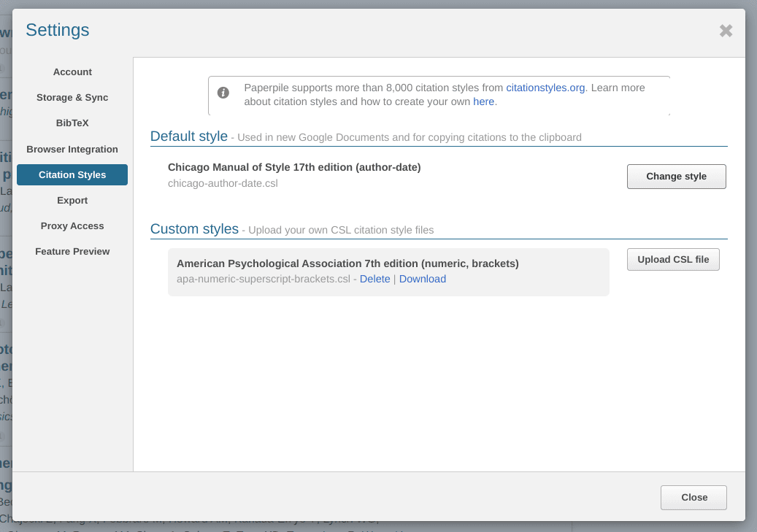Open the BibTeX settings section
Viewport: 757px width, 532px height.
(72, 123)
